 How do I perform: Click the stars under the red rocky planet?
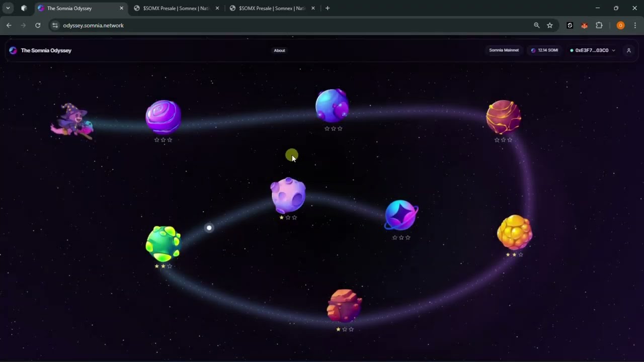(x=345, y=329)
